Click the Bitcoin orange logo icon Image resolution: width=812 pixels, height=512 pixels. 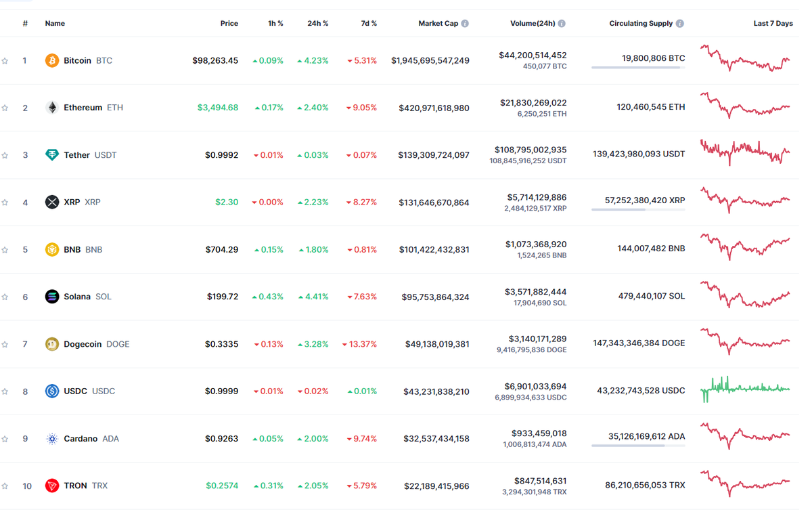52,60
